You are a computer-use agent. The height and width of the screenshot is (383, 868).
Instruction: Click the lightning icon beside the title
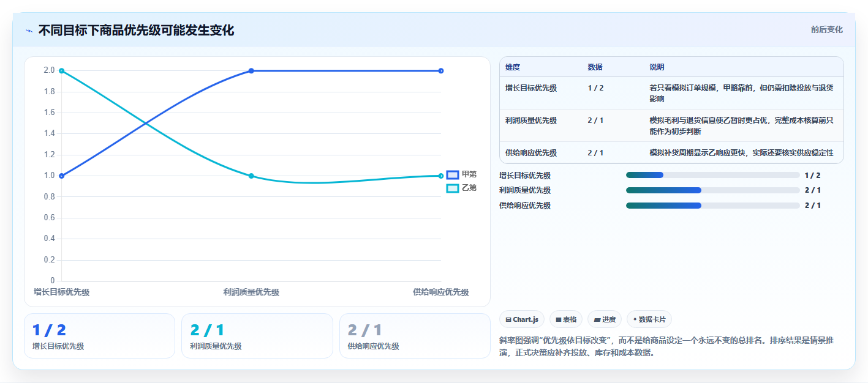pyautogui.click(x=29, y=31)
